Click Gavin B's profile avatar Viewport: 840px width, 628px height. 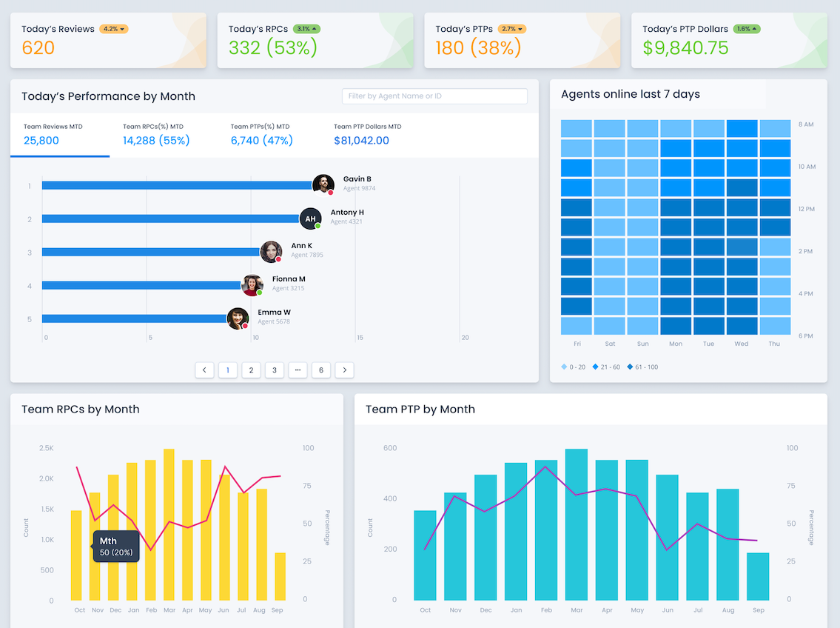tap(323, 184)
